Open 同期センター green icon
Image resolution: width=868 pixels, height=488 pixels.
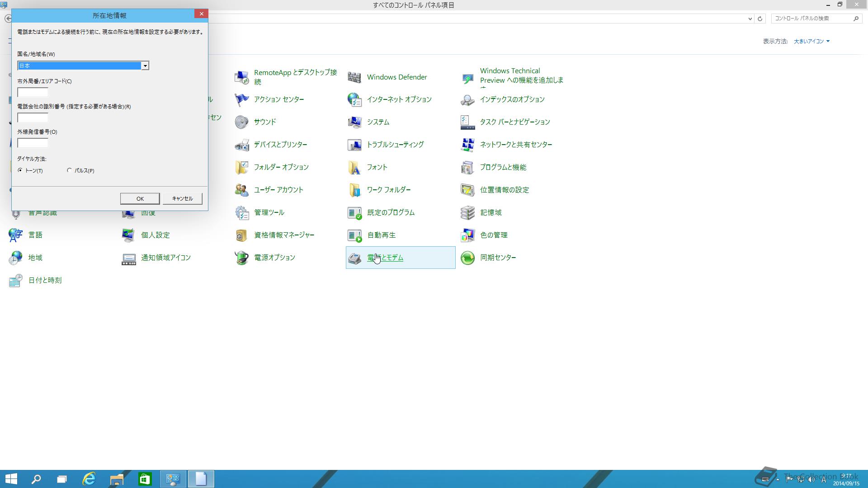click(467, 258)
